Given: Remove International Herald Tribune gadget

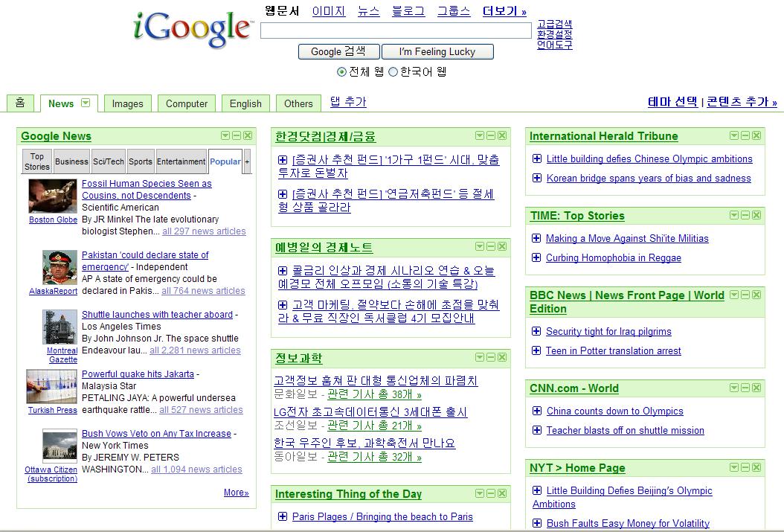Looking at the screenshot, I should pyautogui.click(x=756, y=135).
